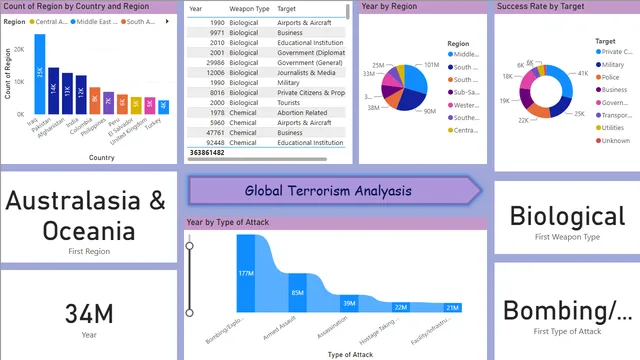The height and width of the screenshot is (360, 640).
Task: Select cell 'Tourists' in Target column
Action: (289, 103)
